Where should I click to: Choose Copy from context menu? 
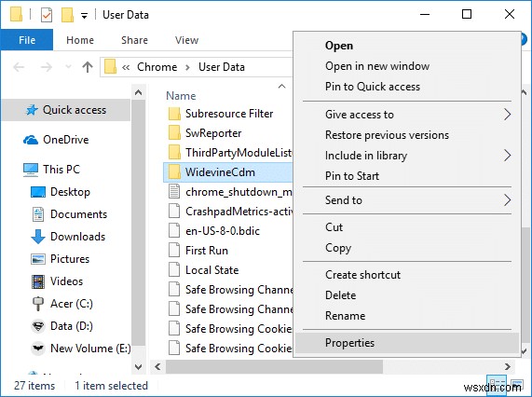coord(407,248)
